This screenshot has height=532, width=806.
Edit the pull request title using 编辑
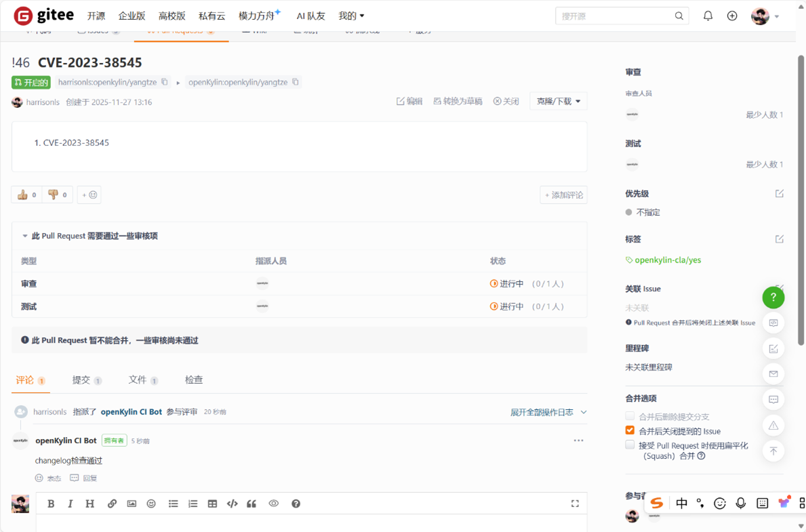(x=409, y=100)
